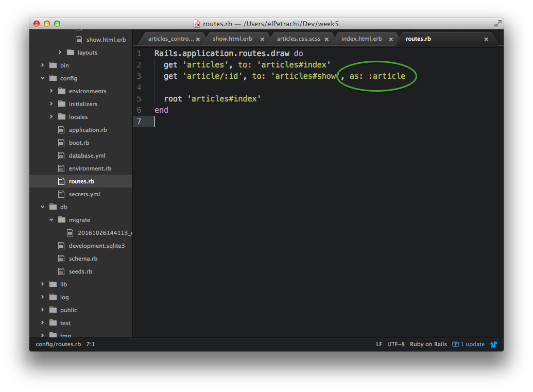Screen dimensions: 533x392
Task: Open database.yml in the tree
Action: click(x=87, y=156)
